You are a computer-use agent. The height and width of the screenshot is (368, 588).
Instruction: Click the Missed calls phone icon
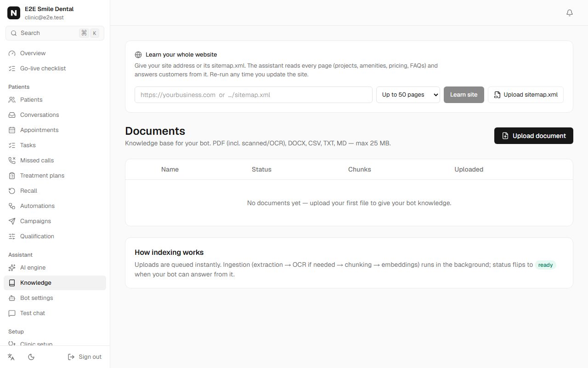(x=12, y=161)
